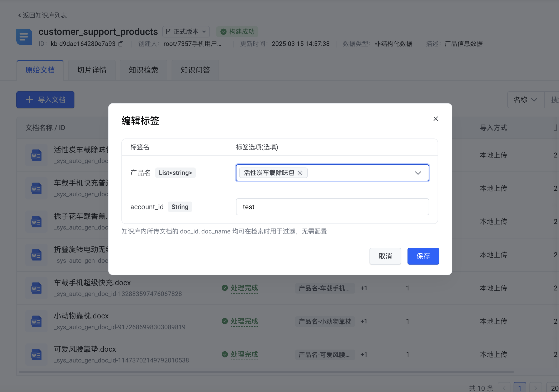Click the account_id text input field

point(332,207)
